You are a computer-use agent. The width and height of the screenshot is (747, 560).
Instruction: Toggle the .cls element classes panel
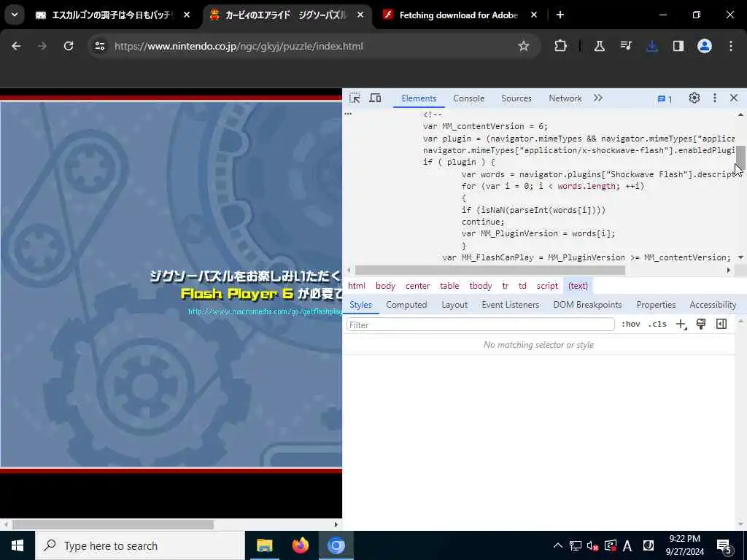click(657, 324)
